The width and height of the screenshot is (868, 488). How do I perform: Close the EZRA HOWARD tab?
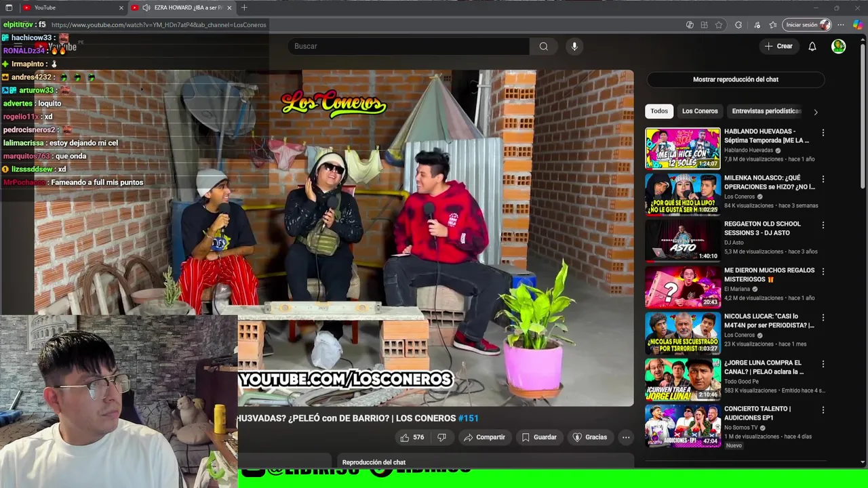[x=229, y=7]
